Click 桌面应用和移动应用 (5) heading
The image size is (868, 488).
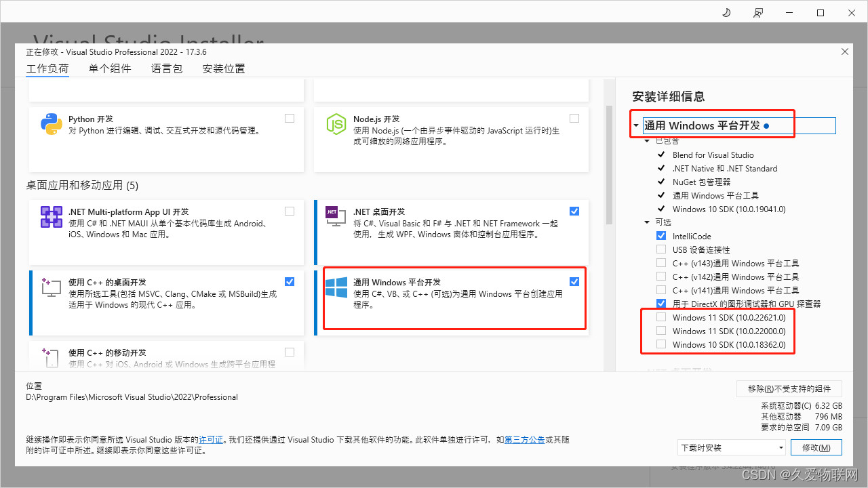point(82,185)
